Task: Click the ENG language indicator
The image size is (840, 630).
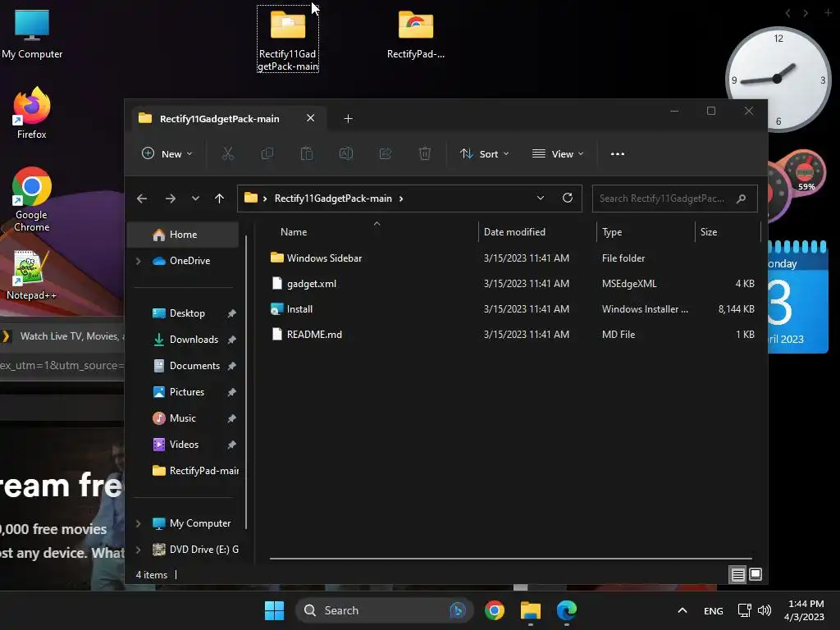Action: (714, 610)
